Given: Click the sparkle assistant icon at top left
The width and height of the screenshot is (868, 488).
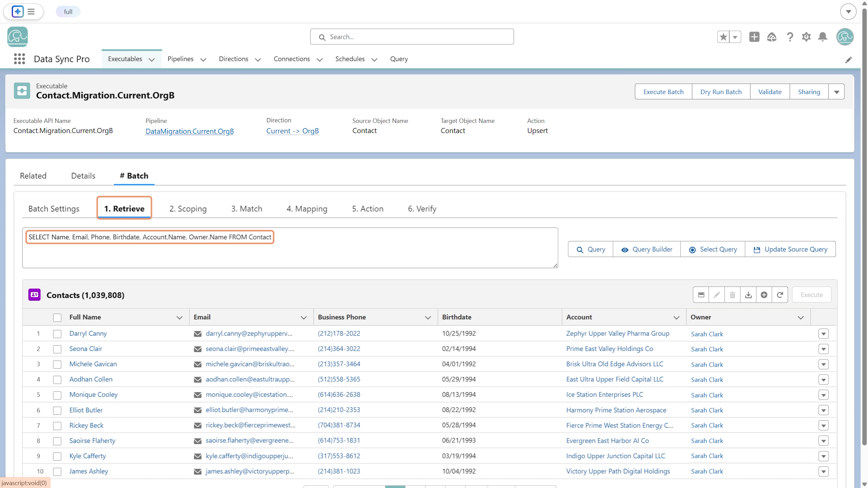Looking at the screenshot, I should [18, 12].
